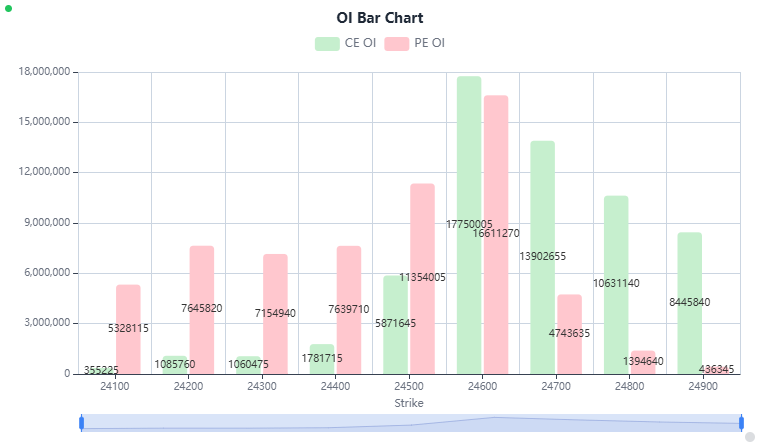The image size is (757, 447).
Task: Click the 3,000,000 y-axis label
Action: [x=47, y=323]
